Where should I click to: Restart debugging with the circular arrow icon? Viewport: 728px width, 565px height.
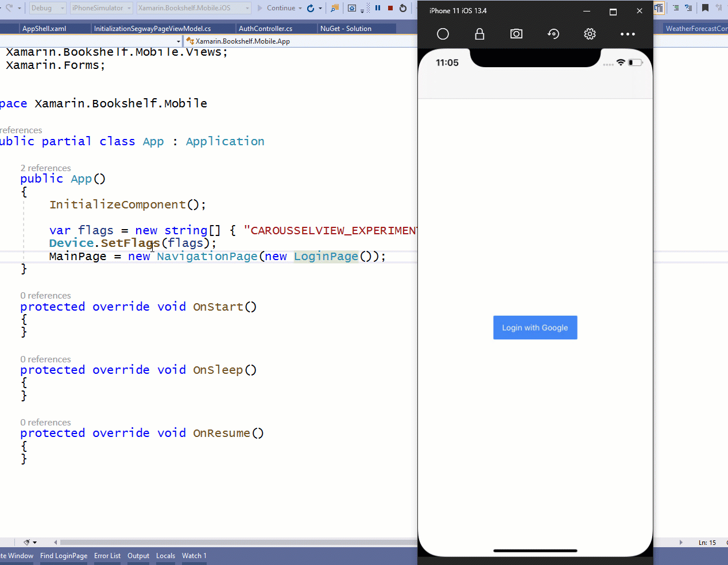coord(403,8)
